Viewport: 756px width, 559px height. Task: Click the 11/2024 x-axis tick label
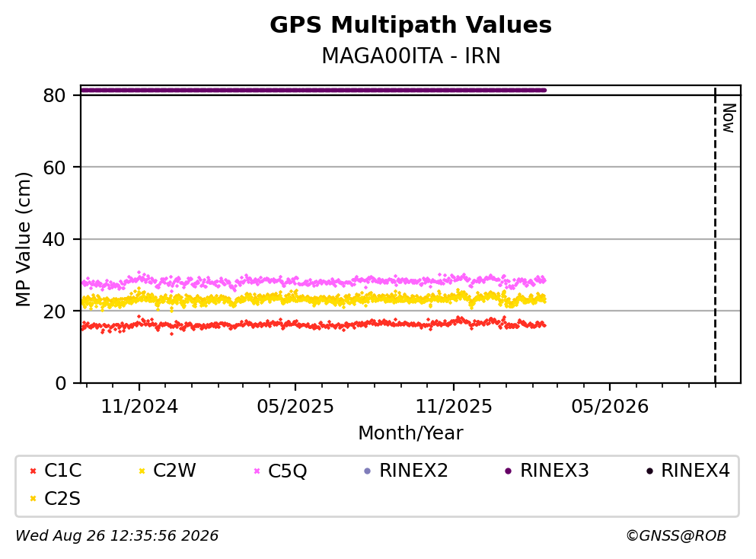(139, 407)
